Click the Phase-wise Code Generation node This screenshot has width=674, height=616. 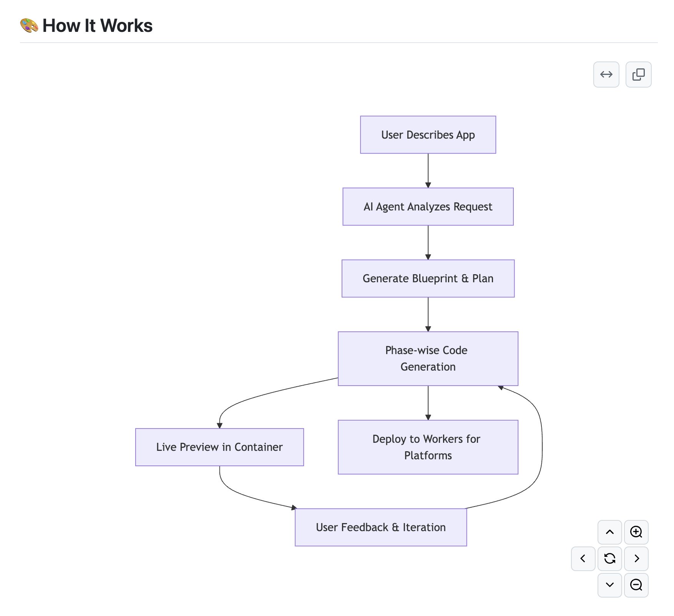click(x=428, y=358)
